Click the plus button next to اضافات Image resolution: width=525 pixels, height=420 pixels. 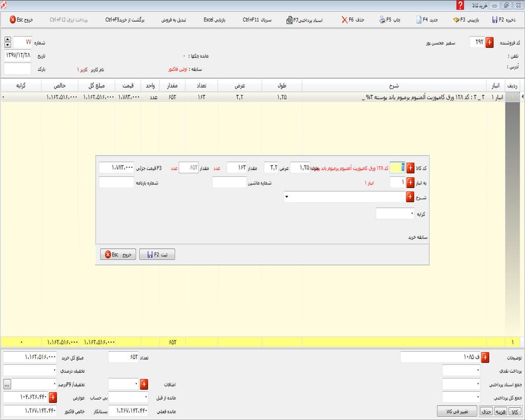[x=144, y=384]
